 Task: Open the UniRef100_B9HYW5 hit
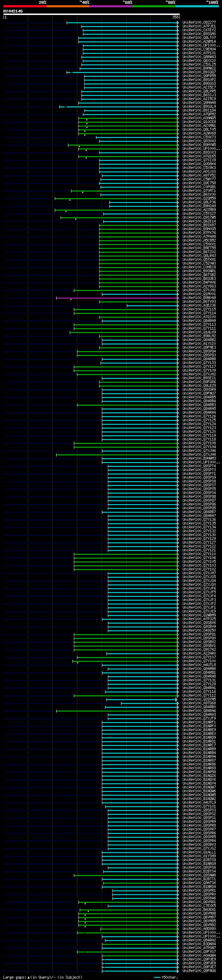point(199,145)
